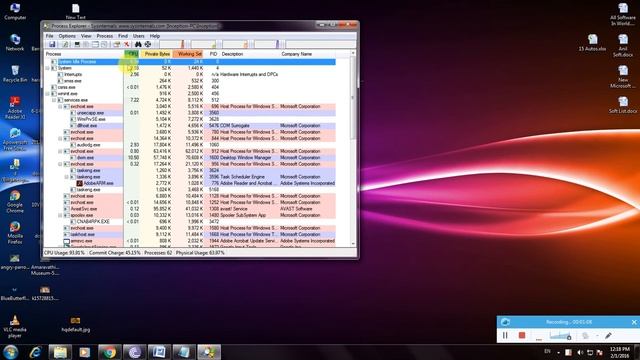Sort by the Description column header
This screenshot has width=640, height=360.
[250, 54]
